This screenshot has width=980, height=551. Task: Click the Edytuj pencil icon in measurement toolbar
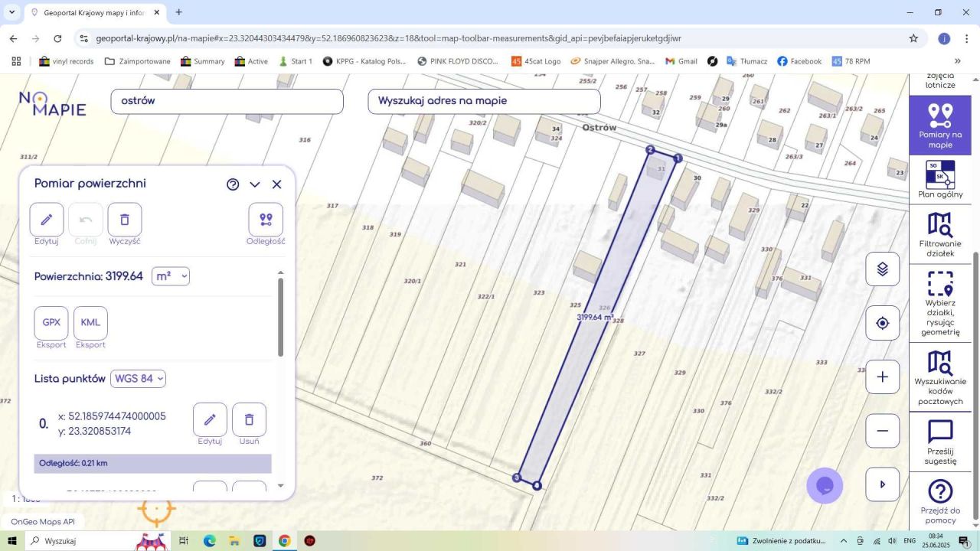pyautogui.click(x=47, y=220)
